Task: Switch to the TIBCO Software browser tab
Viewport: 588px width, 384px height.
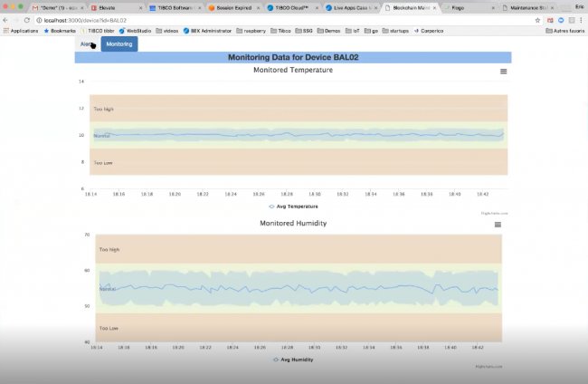Action: click(175, 7)
